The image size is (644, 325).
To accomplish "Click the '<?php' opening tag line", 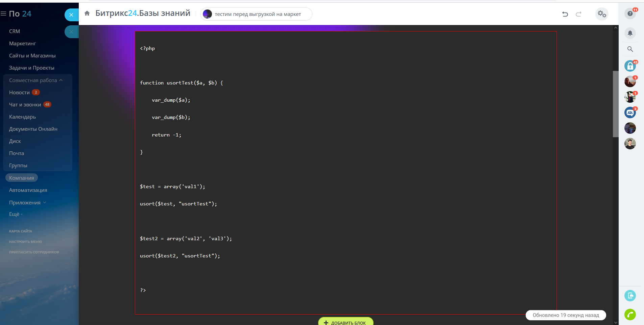I will (147, 48).
